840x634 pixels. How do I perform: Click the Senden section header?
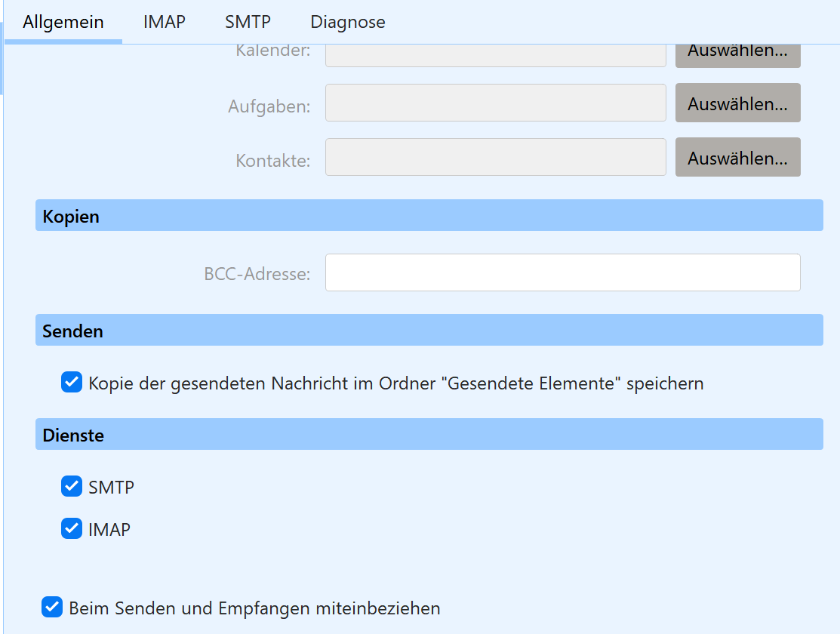[429, 331]
